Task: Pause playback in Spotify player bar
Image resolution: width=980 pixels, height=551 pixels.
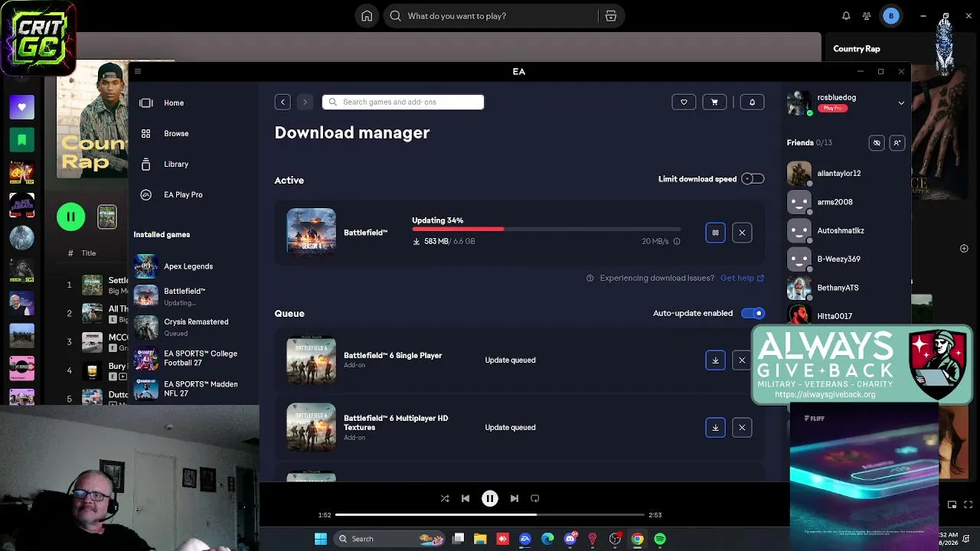Action: tap(490, 498)
